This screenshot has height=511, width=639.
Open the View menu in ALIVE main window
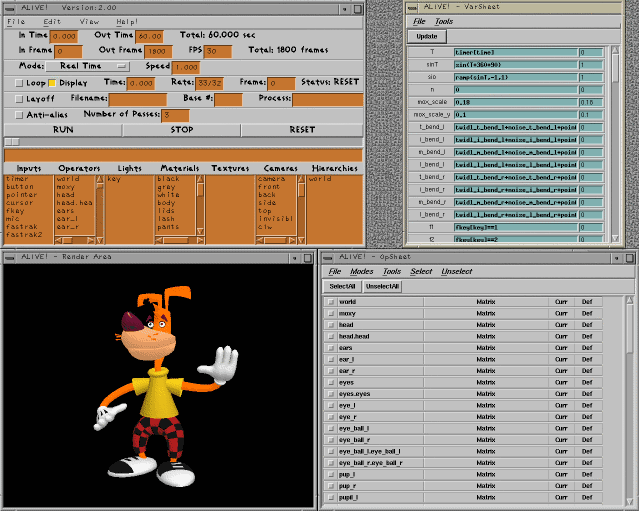coord(89,21)
